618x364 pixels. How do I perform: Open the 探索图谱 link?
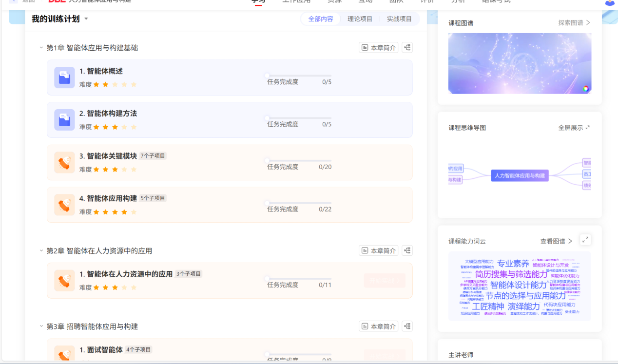click(574, 22)
